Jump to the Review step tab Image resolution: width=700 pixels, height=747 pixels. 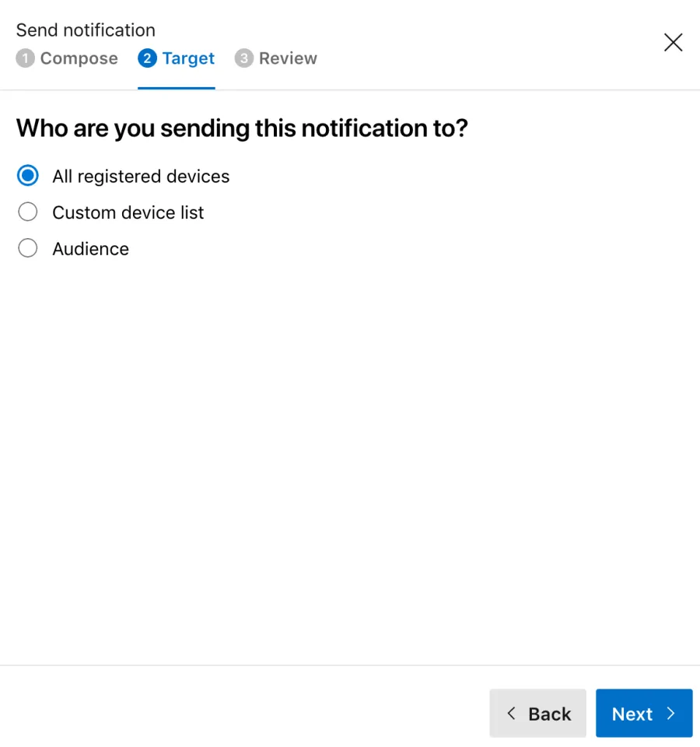[x=275, y=58]
